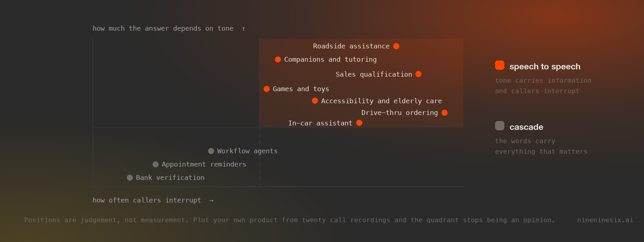Click the 'Companions and tutoring' label
The image size is (644, 242).
(330, 59)
